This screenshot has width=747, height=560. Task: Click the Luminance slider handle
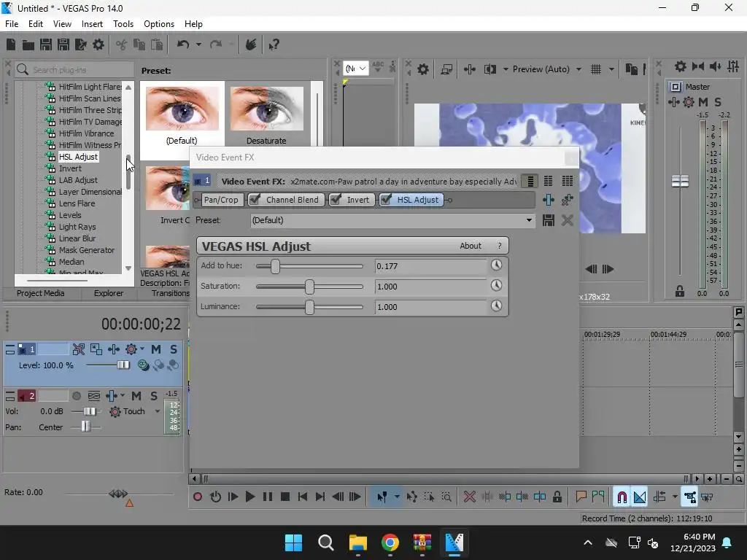tap(309, 307)
